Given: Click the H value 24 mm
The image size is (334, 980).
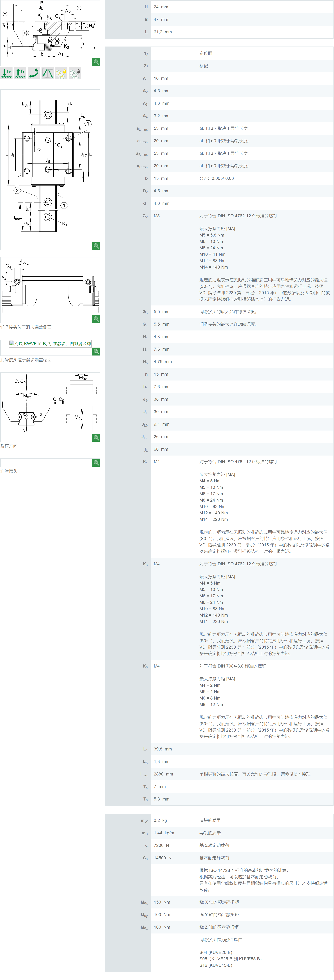Looking at the screenshot, I should (x=161, y=7).
